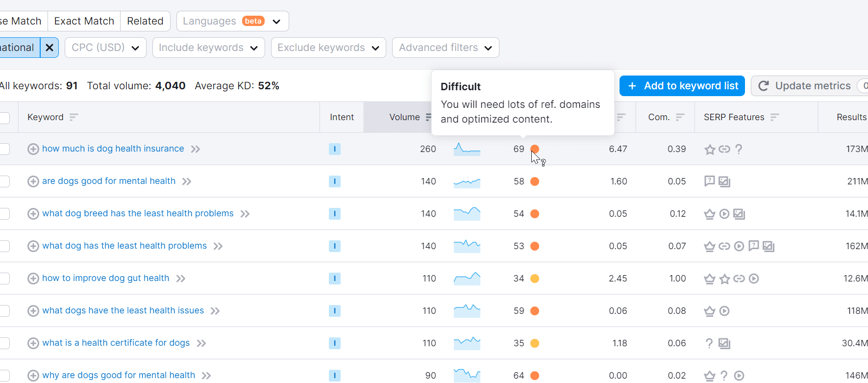Open the Languages beta dropdown

(232, 21)
